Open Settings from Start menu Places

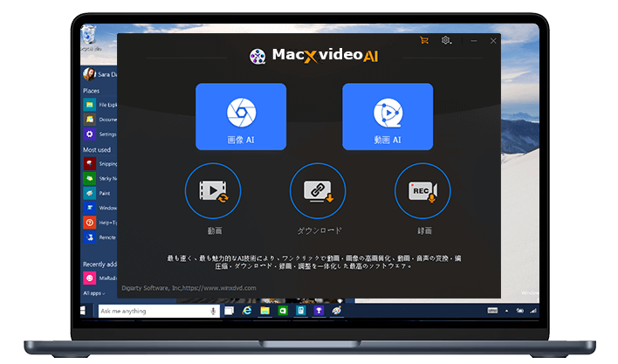pos(100,134)
